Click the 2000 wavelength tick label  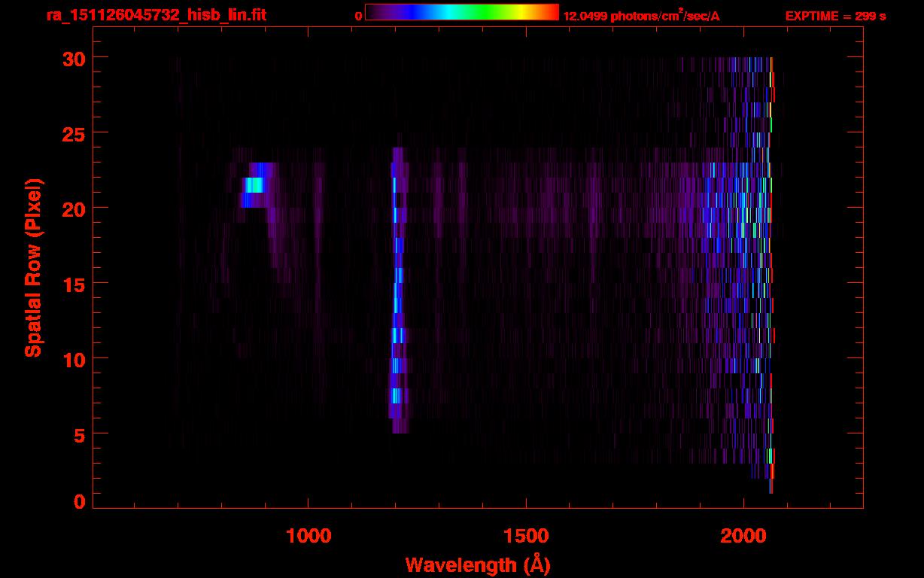[x=743, y=536]
